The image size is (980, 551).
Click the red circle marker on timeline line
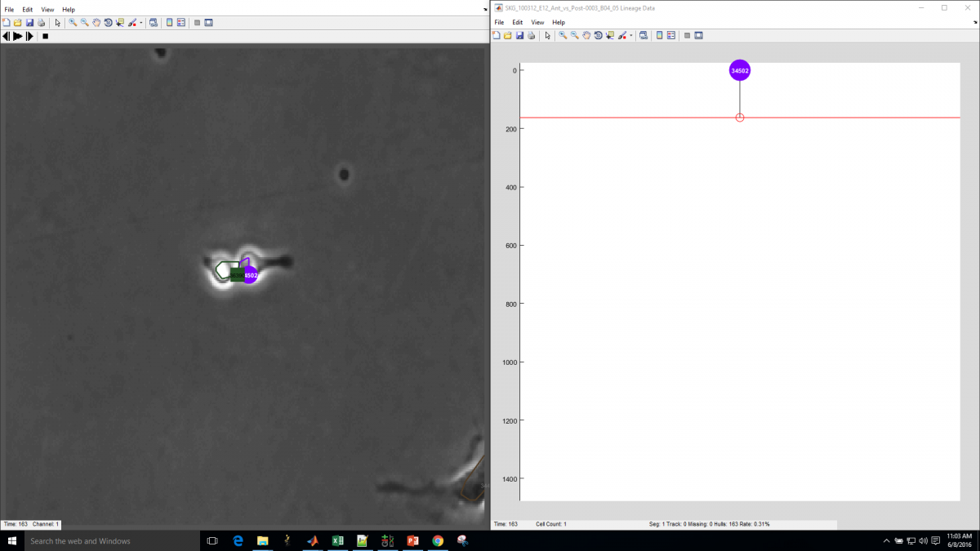click(740, 118)
